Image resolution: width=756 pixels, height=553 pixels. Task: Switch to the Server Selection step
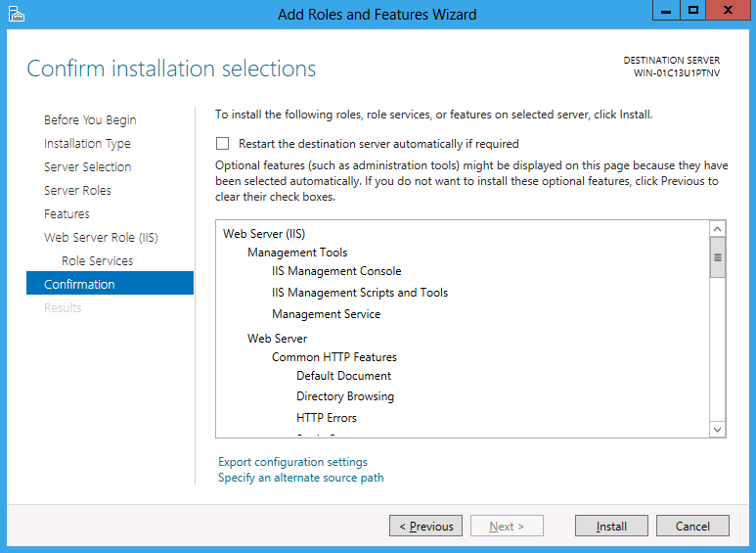88,167
